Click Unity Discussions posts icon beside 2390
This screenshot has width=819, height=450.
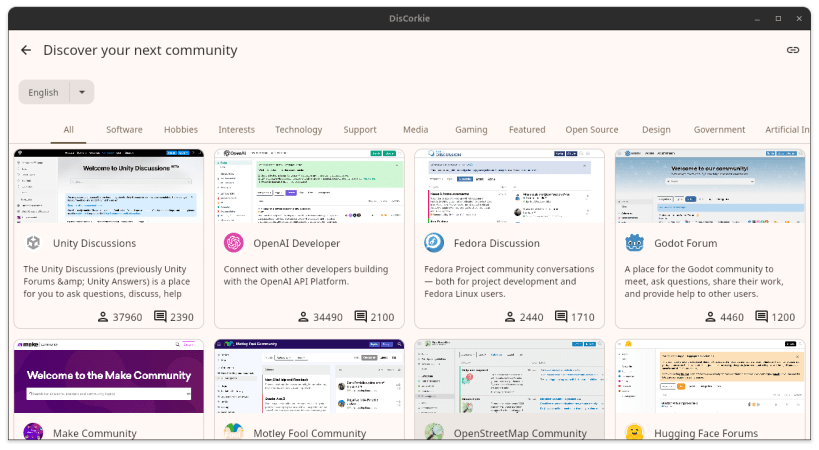pos(160,316)
